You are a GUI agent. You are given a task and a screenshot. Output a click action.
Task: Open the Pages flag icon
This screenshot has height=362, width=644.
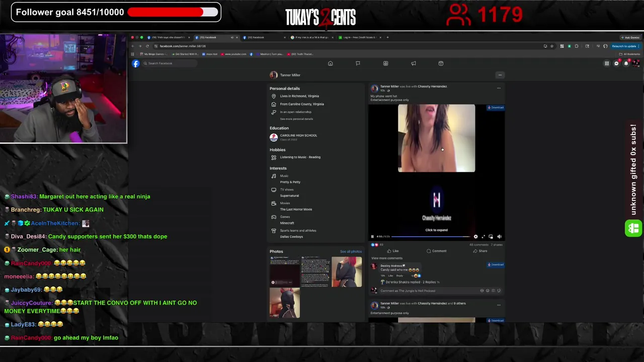pyautogui.click(x=358, y=63)
